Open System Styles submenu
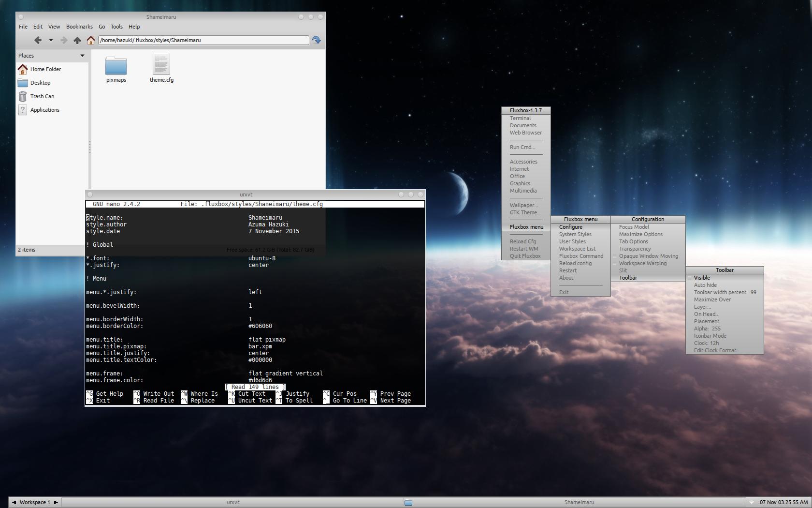This screenshot has width=812, height=508. 580,234
